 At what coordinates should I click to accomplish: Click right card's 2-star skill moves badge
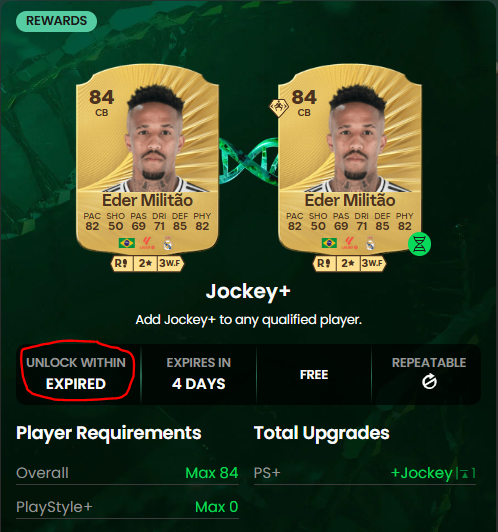point(348,263)
